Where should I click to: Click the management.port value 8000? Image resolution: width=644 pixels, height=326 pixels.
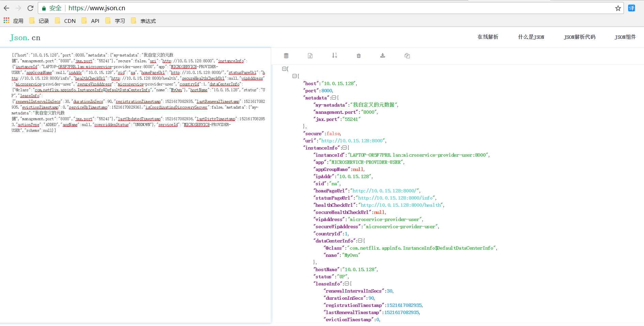pos(369,112)
